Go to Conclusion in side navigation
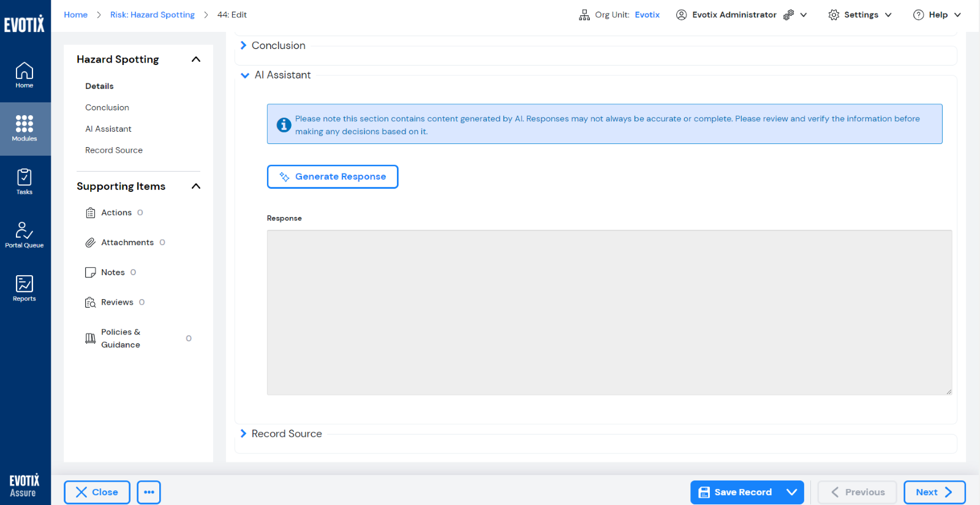This screenshot has width=980, height=505. [x=107, y=108]
